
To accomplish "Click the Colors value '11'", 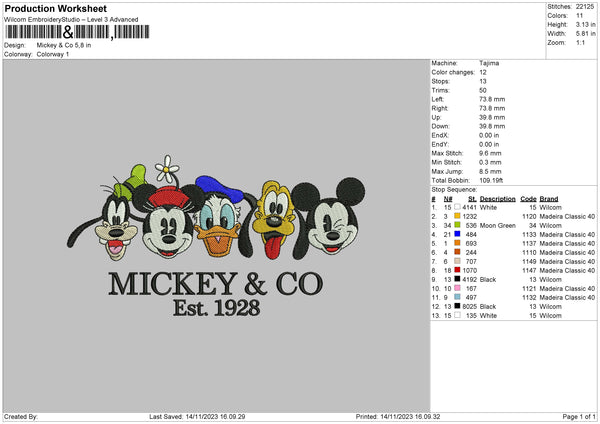I will (x=580, y=16).
